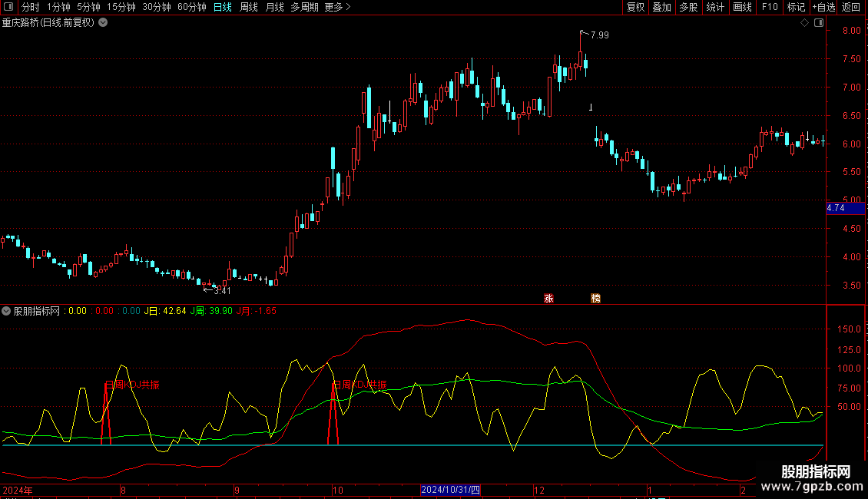This screenshot has height=499, width=868.
Task: Switch to 月线 monthly chart
Action: pyautogui.click(x=274, y=7)
